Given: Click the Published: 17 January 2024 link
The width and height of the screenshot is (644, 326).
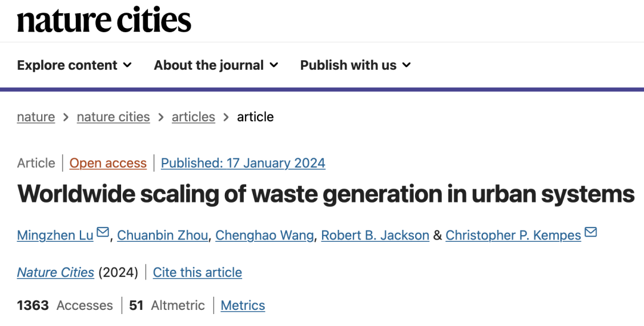Looking at the screenshot, I should [x=243, y=163].
